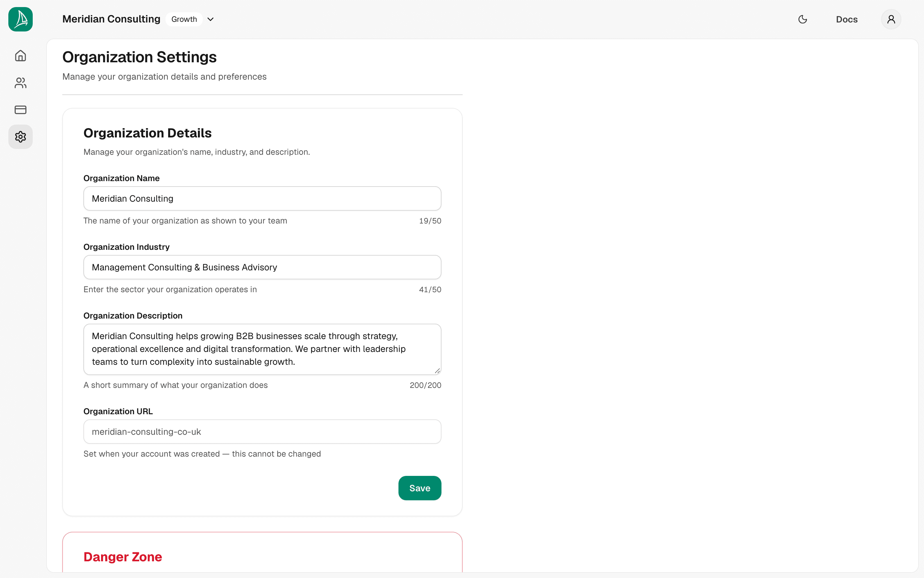Image resolution: width=924 pixels, height=578 pixels.
Task: Click 'The name of your organization' helper text
Action: [x=185, y=221]
